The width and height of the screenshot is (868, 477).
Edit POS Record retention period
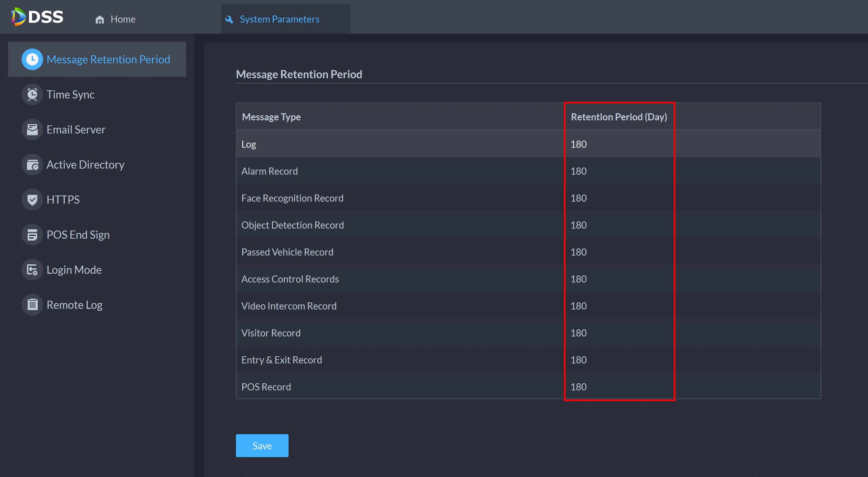pyautogui.click(x=578, y=387)
